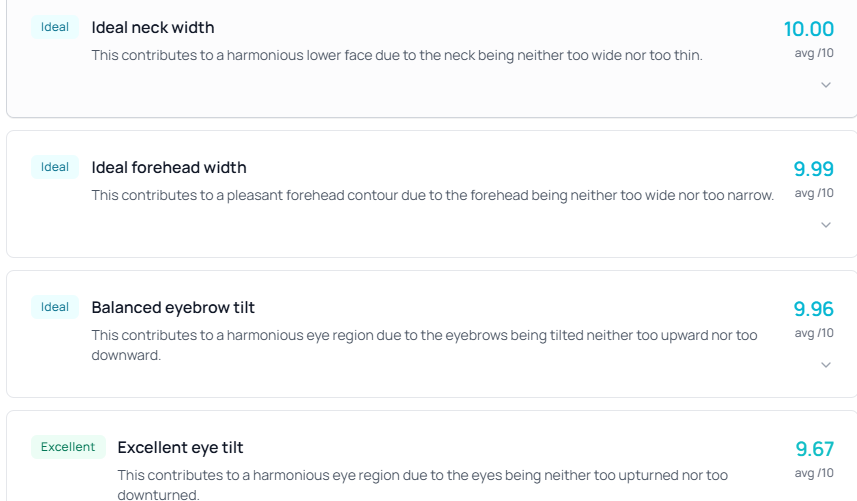The height and width of the screenshot is (501, 857).
Task: Click avg /10 label under 10.00
Action: point(813,53)
